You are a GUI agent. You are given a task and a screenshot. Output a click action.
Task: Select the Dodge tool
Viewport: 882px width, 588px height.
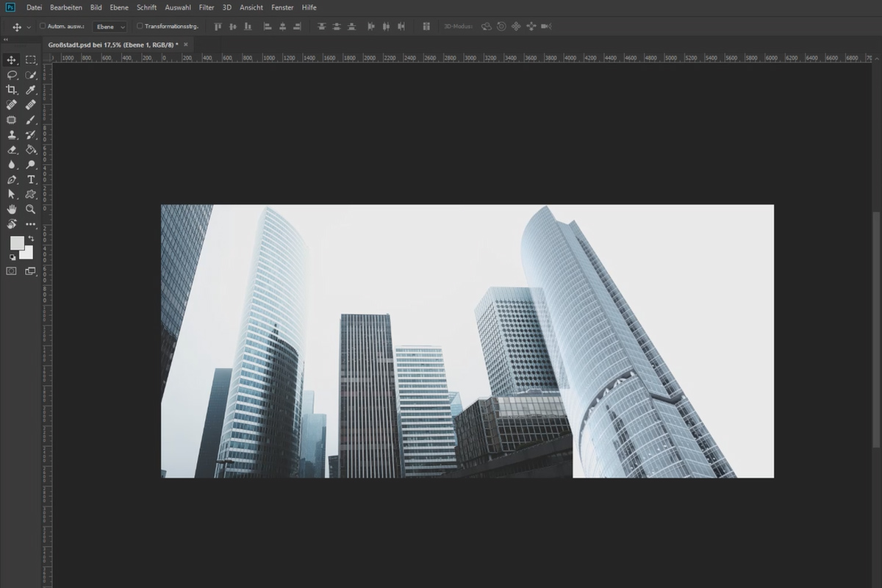[31, 165]
